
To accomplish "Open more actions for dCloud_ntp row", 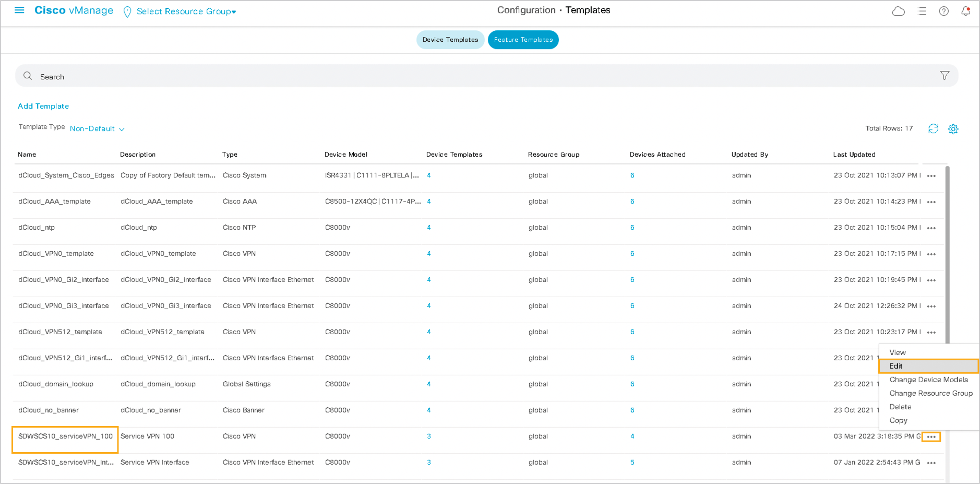I will coord(931,228).
